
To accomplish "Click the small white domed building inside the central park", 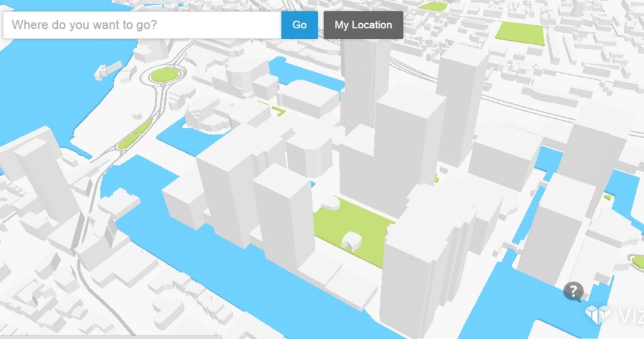I will pyautogui.click(x=350, y=240).
